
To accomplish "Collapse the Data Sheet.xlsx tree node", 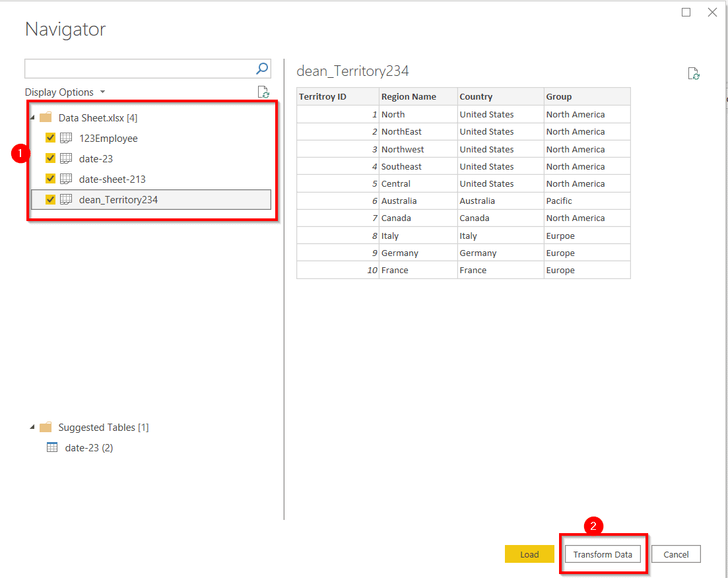I will (32, 117).
